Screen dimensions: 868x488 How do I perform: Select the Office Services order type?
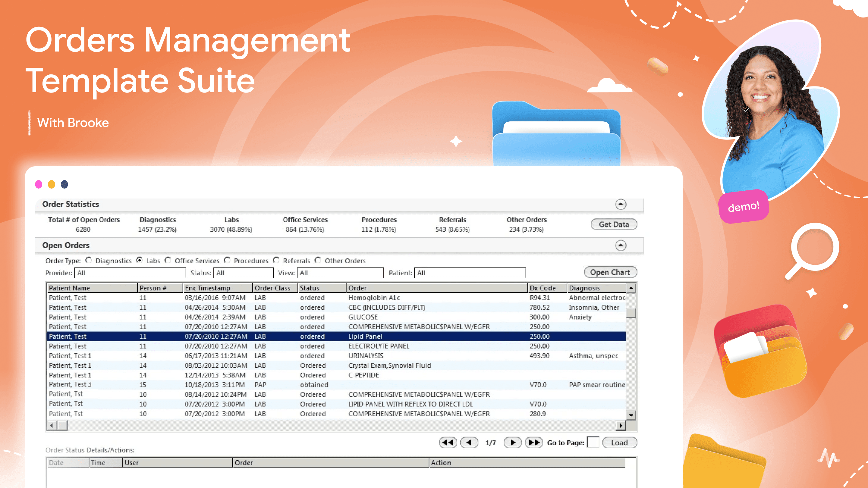[168, 260]
